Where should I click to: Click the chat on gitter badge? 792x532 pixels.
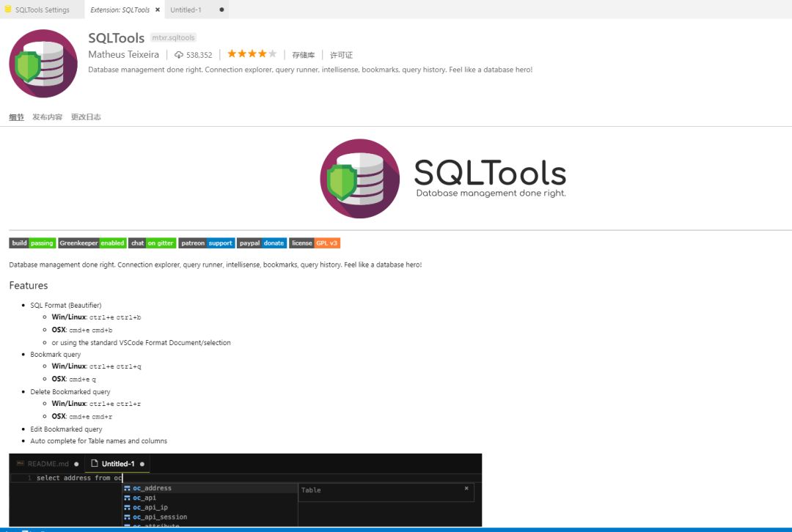pyautogui.click(x=152, y=243)
